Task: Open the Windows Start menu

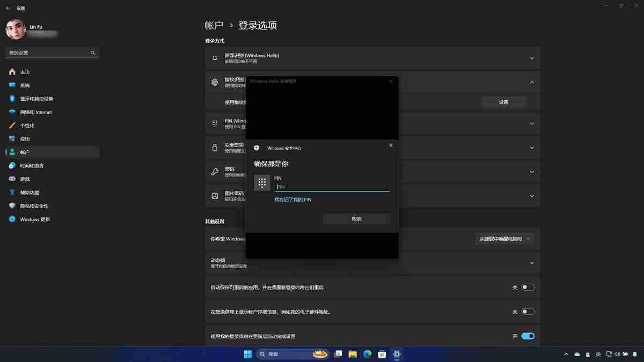Action: click(x=247, y=354)
